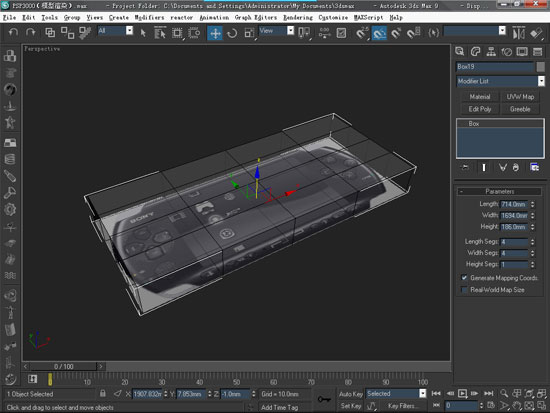
Task: Click the Play Animation button
Action: coord(463,394)
